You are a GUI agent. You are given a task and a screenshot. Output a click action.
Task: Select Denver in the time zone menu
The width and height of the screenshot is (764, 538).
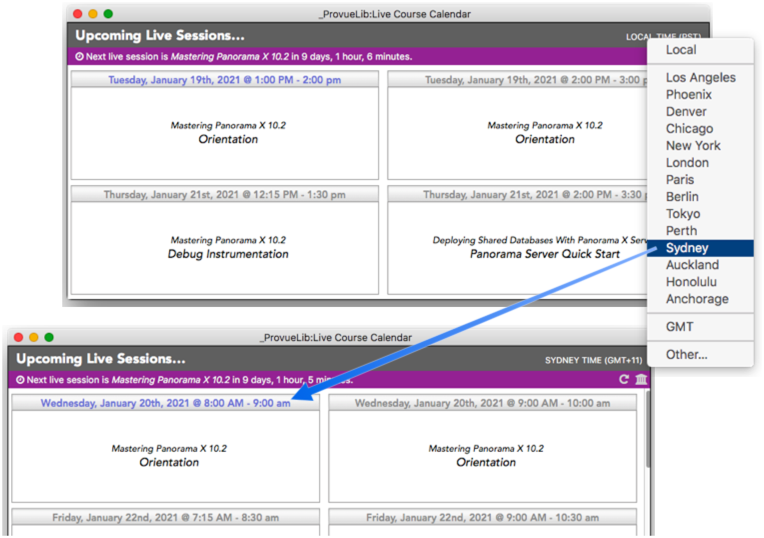pos(700,112)
